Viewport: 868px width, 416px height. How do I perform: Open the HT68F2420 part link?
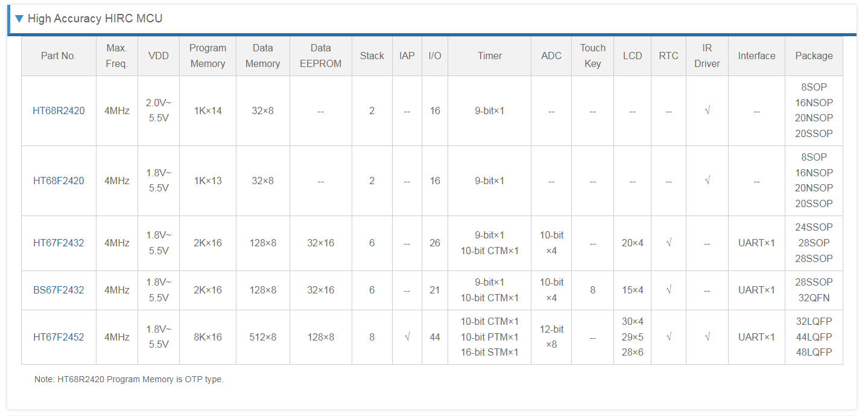pyautogui.click(x=59, y=181)
